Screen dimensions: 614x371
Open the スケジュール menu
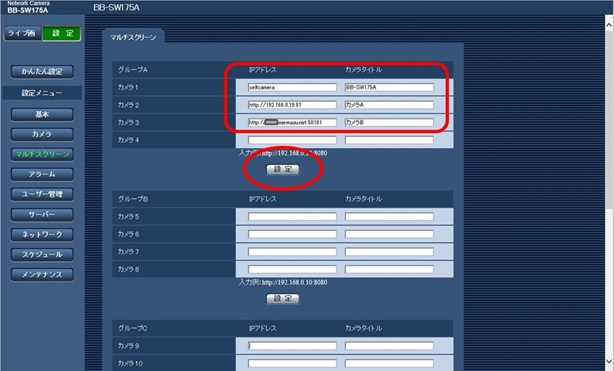pyautogui.click(x=42, y=254)
